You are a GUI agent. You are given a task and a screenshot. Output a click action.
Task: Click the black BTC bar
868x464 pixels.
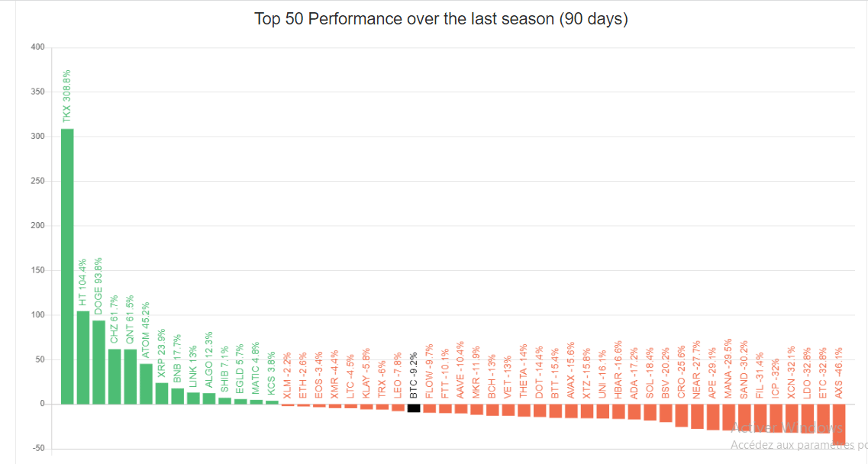tap(413, 408)
